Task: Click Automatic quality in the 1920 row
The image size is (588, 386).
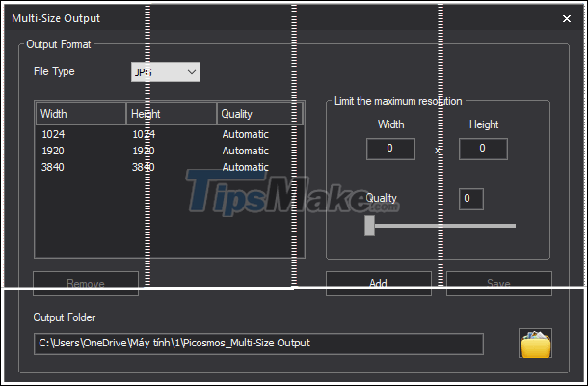Action: coord(245,151)
